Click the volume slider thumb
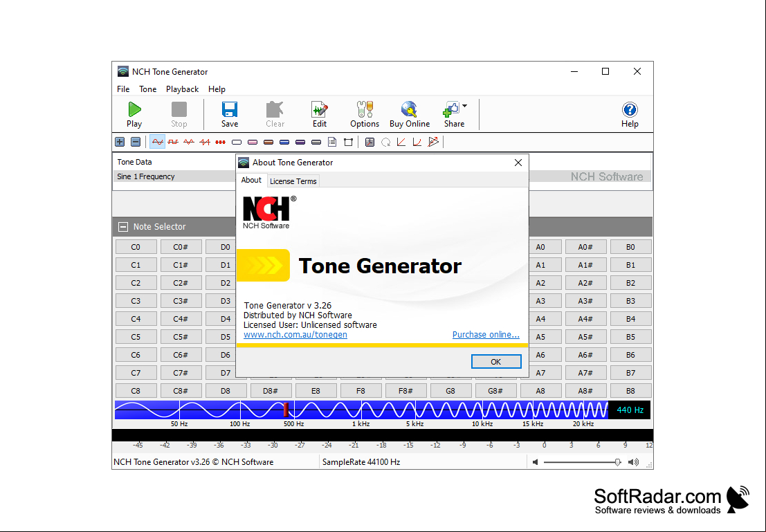766x532 pixels. point(617,462)
